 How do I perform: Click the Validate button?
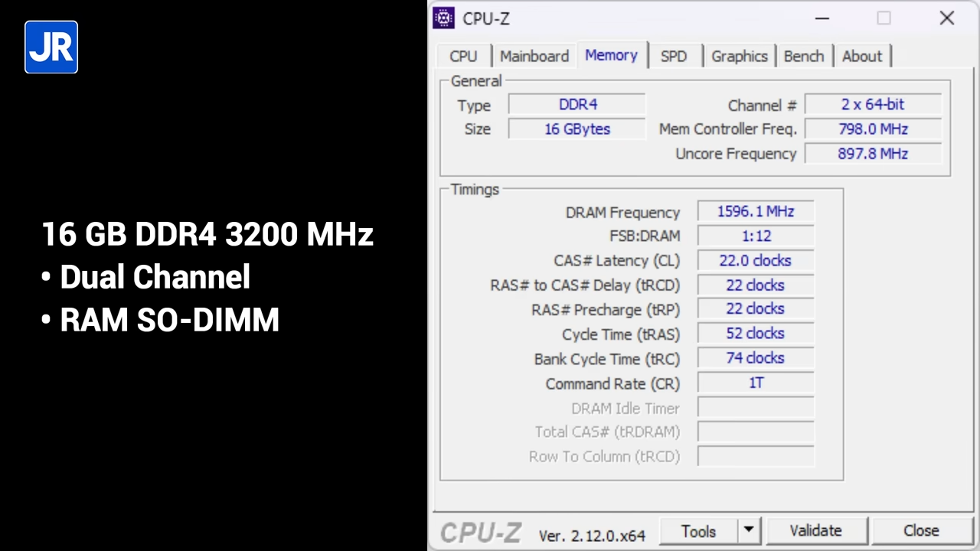(816, 531)
